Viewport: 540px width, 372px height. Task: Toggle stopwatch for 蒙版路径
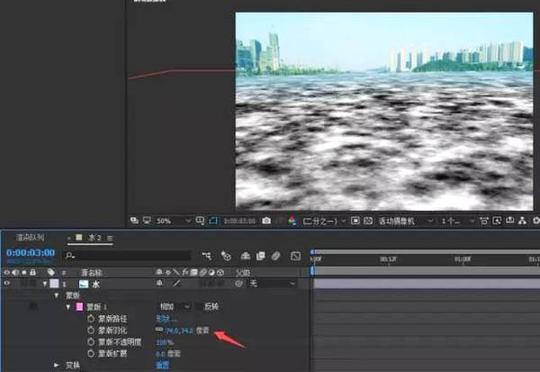point(91,318)
